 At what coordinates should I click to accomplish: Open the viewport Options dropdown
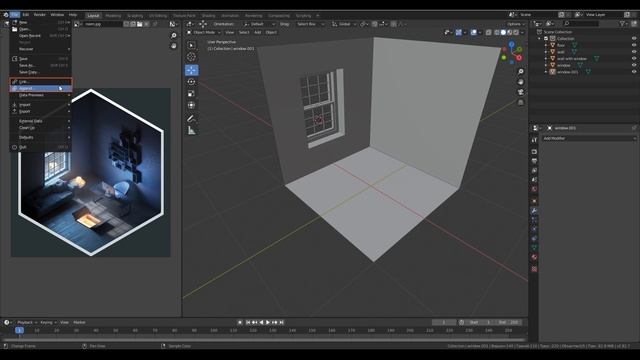[516, 24]
